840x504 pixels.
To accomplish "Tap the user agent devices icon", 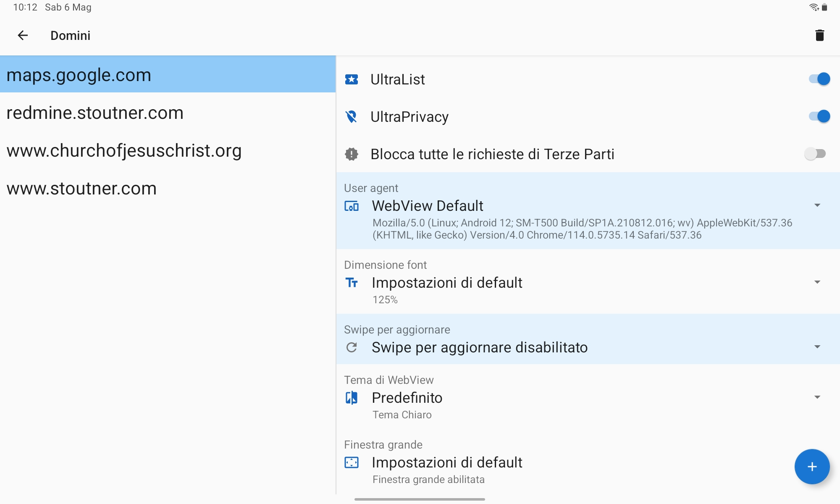I will [x=352, y=206].
